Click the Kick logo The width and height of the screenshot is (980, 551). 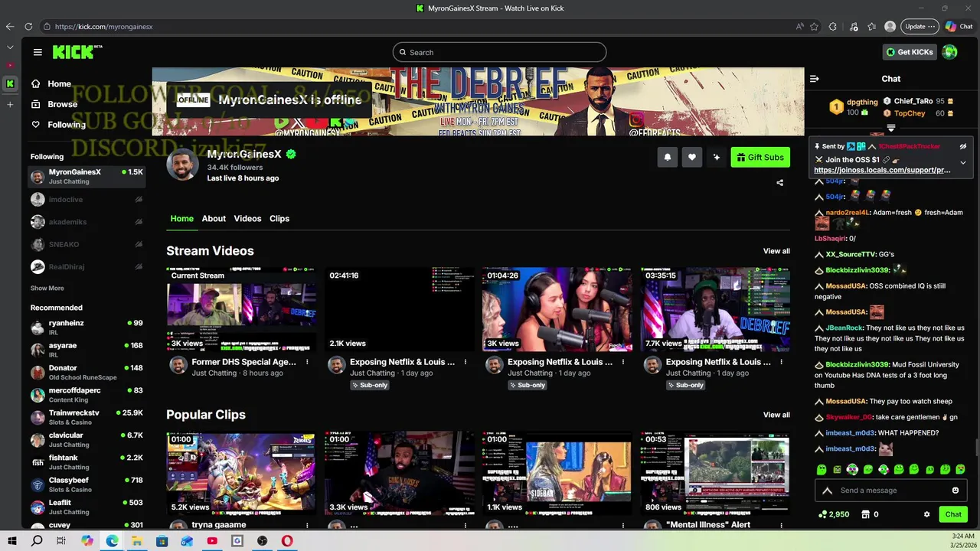73,52
